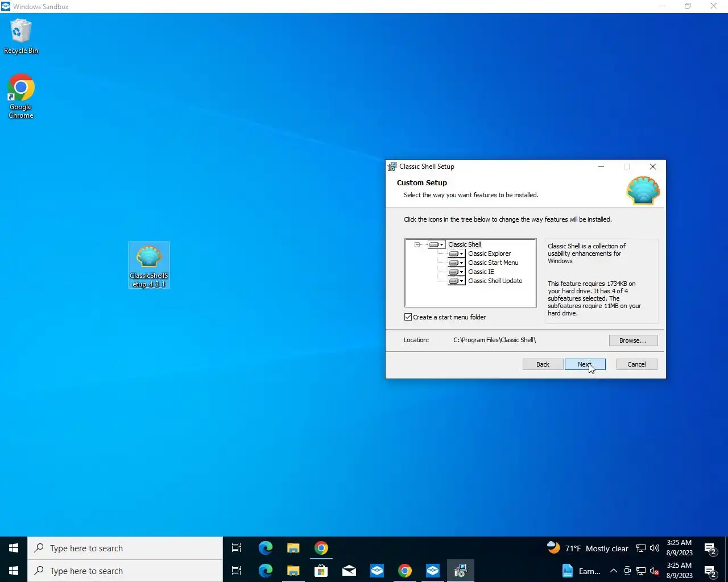Viewport: 728px width, 582px height.
Task: Select the Google Chrome desktop shortcut
Action: (x=21, y=96)
